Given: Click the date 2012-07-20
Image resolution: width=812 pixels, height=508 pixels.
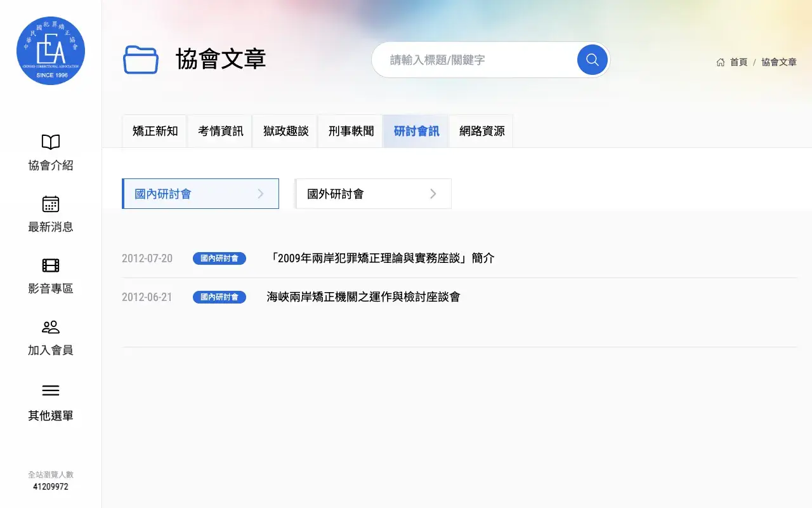Looking at the screenshot, I should pyautogui.click(x=147, y=258).
